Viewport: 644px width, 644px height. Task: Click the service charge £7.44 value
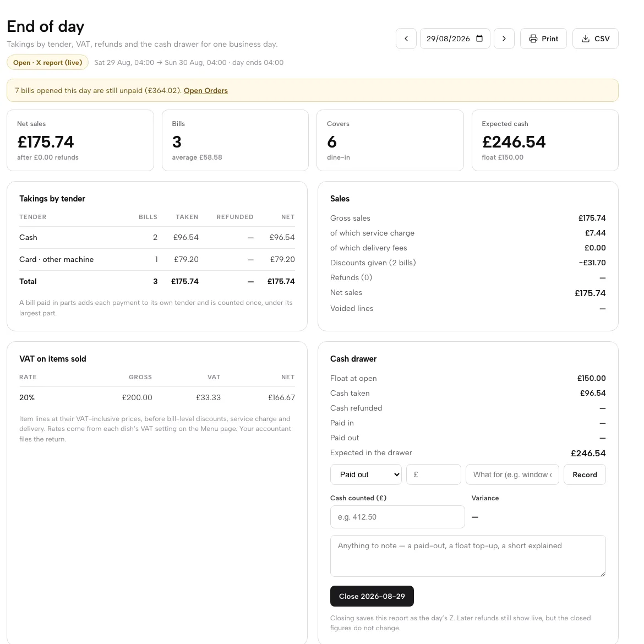[x=595, y=233]
